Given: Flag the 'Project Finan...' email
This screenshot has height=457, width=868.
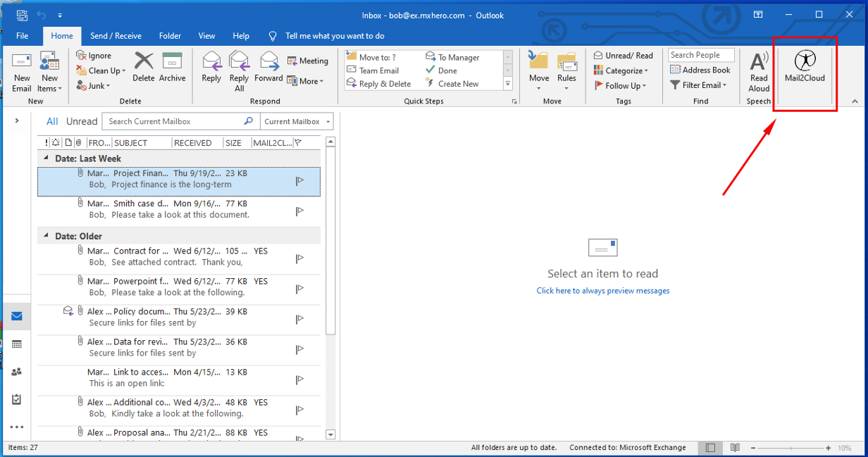Looking at the screenshot, I should (x=299, y=180).
